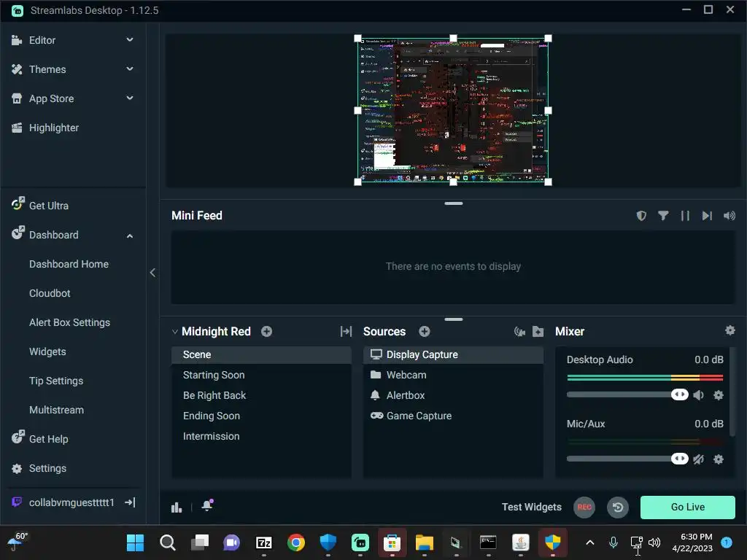This screenshot has height=560, width=747.
Task: Open notifications bell icon
Action: click(207, 506)
